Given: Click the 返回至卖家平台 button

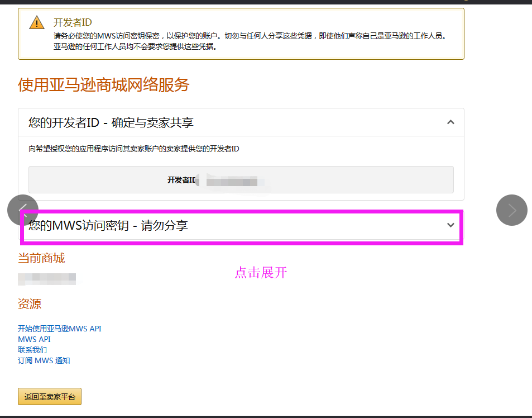Looking at the screenshot, I should (x=50, y=396).
